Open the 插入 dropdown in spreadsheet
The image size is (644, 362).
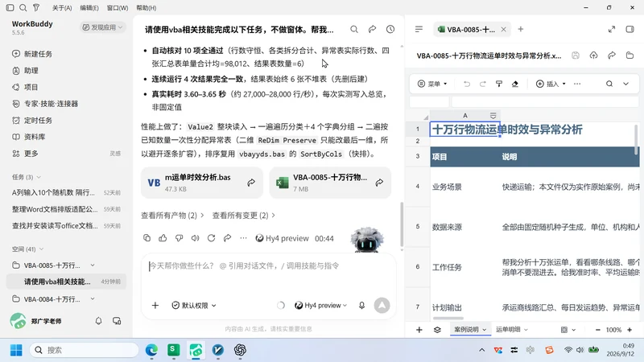tap(551, 84)
